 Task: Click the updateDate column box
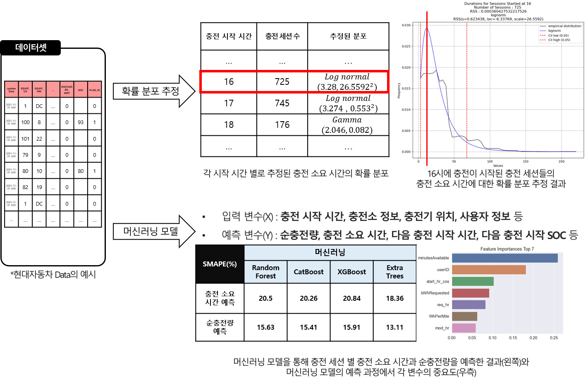click(12, 89)
